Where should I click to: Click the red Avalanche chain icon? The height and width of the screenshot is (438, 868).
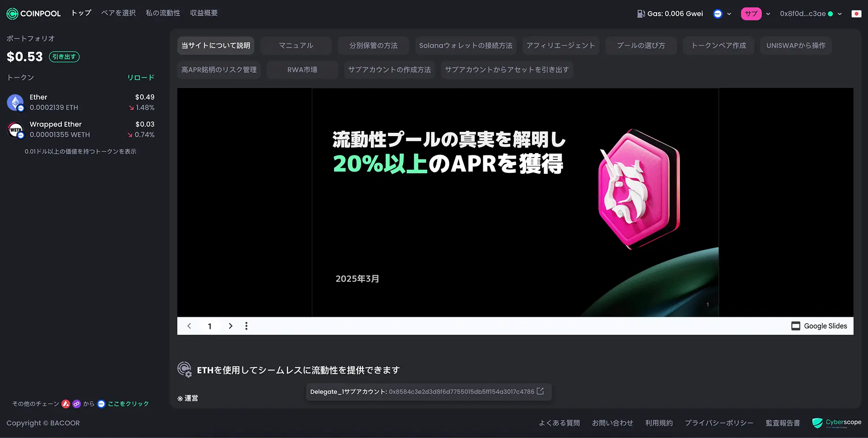(66, 404)
